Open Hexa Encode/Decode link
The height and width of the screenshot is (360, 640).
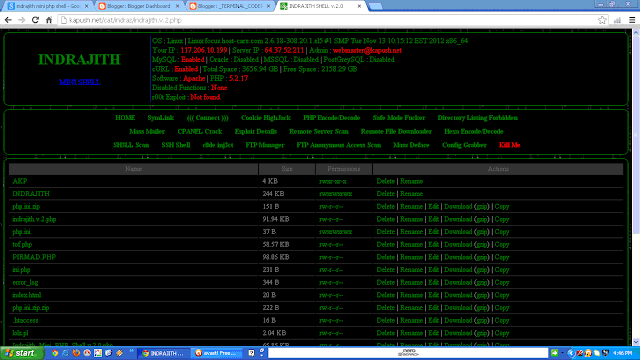(x=473, y=131)
